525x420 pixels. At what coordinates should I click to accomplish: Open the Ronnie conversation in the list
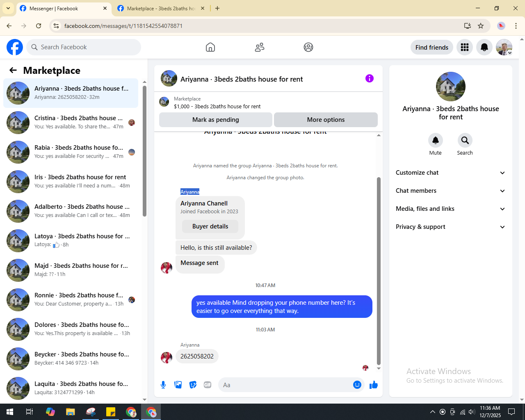click(71, 300)
